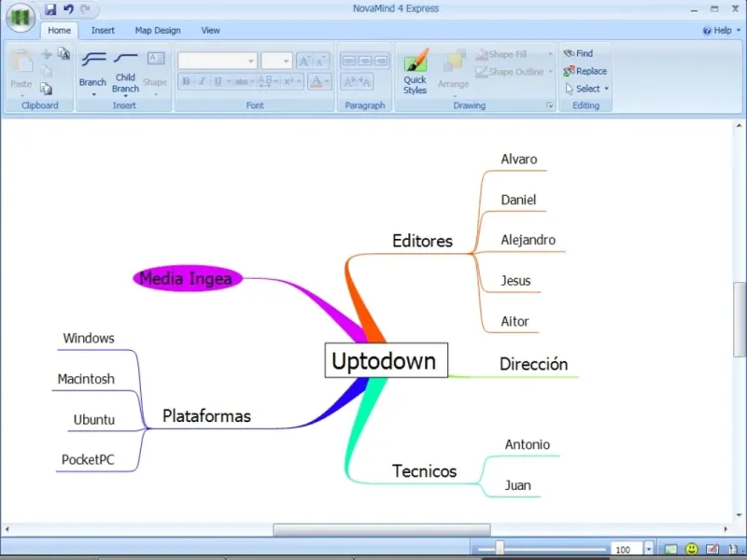The height and width of the screenshot is (560, 747).
Task: Select the Dirección branch
Action: [533, 364]
